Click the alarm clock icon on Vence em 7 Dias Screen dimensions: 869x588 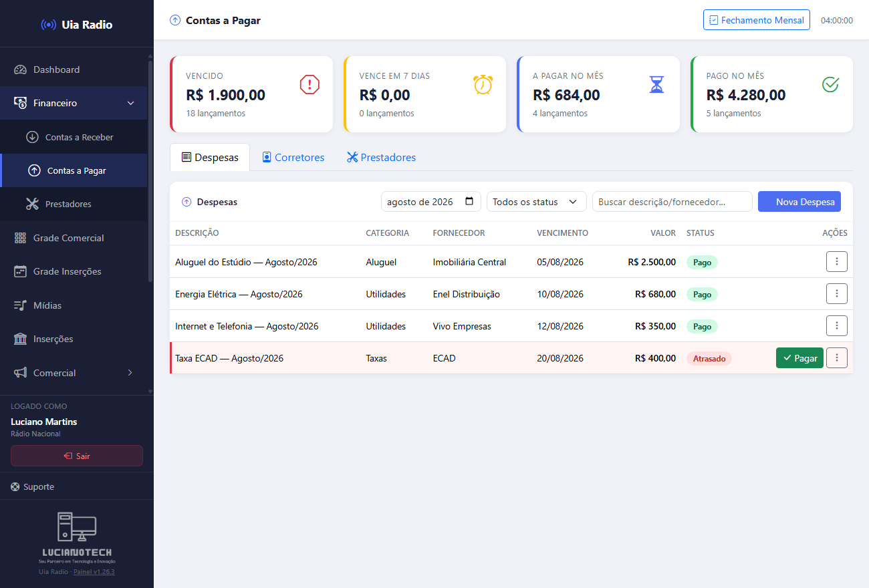483,84
